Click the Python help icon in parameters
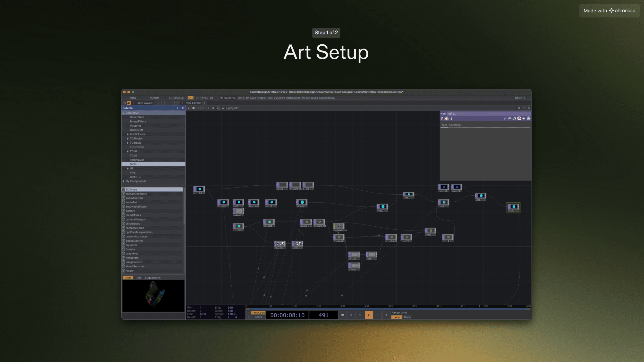The width and height of the screenshot is (644, 362). point(446,118)
